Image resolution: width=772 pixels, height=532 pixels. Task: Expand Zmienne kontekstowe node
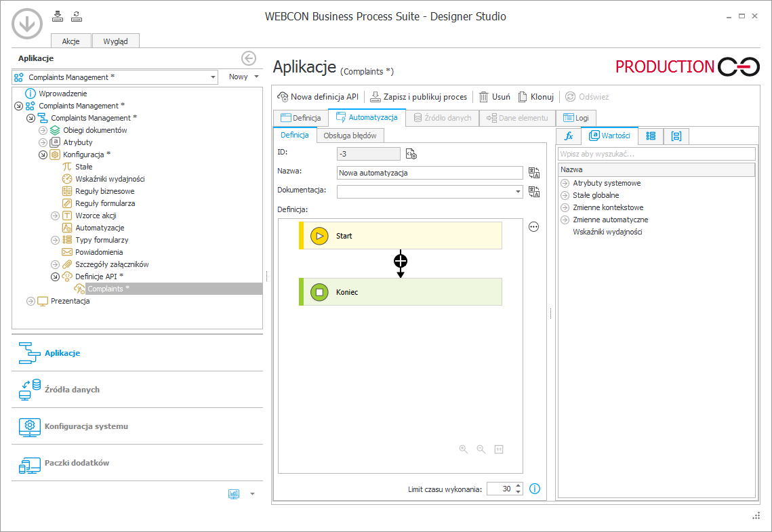565,207
